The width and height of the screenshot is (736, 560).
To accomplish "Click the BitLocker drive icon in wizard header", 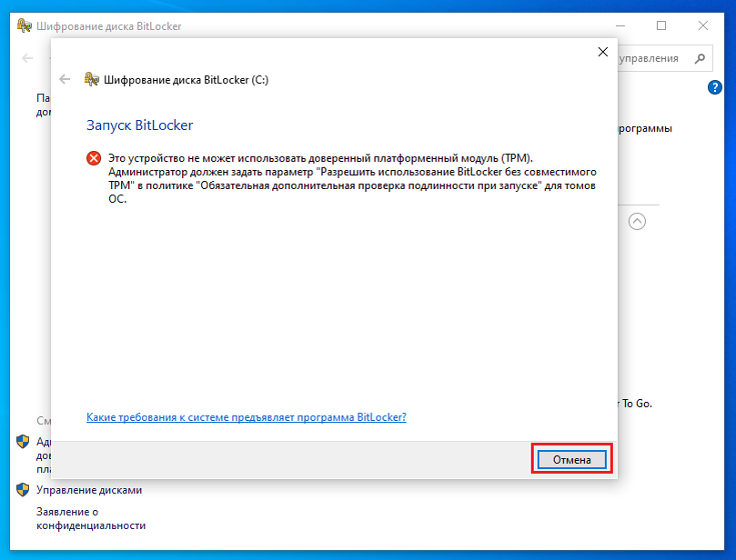I will tap(92, 79).
